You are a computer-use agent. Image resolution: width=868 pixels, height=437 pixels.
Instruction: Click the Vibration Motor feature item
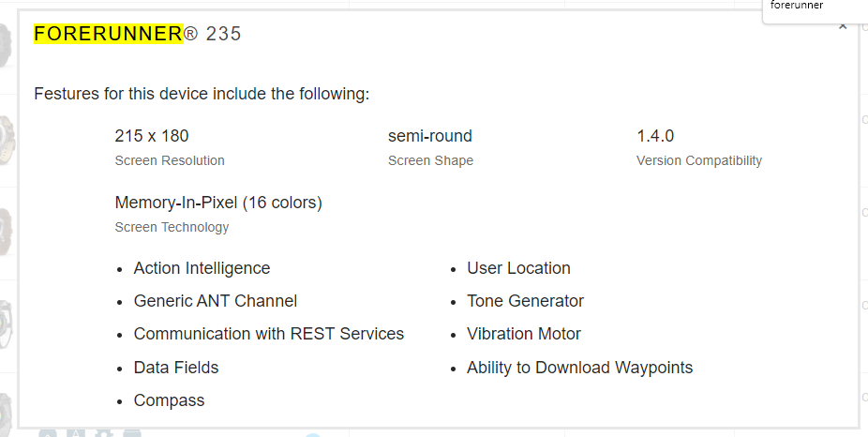pos(524,334)
